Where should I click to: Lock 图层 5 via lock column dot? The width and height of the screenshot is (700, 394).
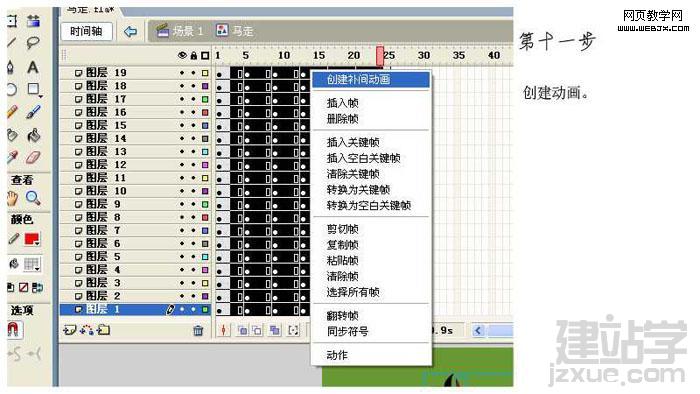click(194, 257)
